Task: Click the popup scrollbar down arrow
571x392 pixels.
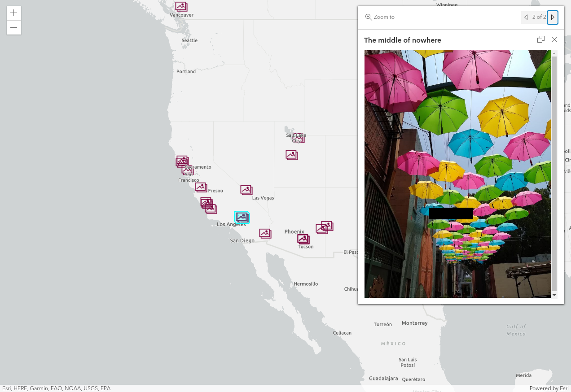Action: click(554, 295)
